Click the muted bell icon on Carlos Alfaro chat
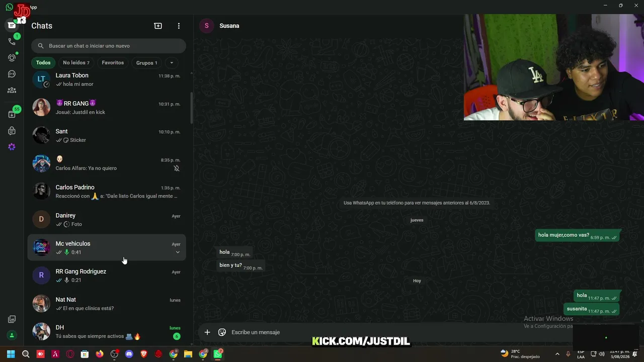 pyautogui.click(x=177, y=168)
